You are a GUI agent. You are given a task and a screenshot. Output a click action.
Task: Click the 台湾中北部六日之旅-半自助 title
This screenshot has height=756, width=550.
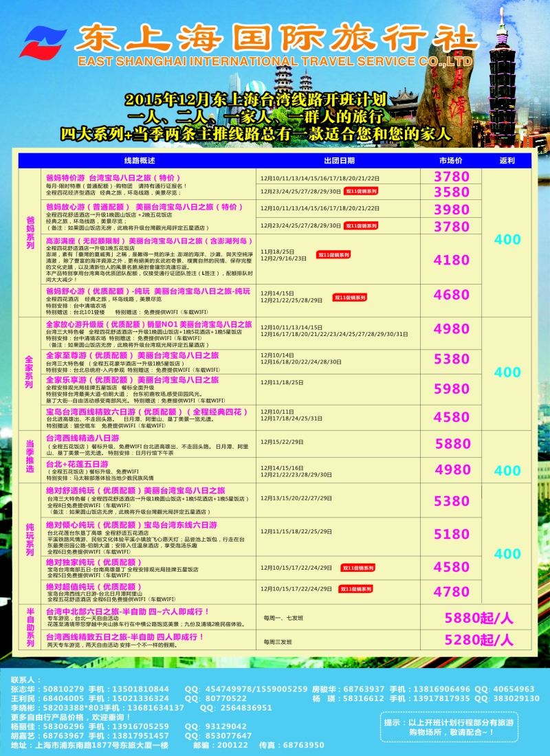(128, 612)
